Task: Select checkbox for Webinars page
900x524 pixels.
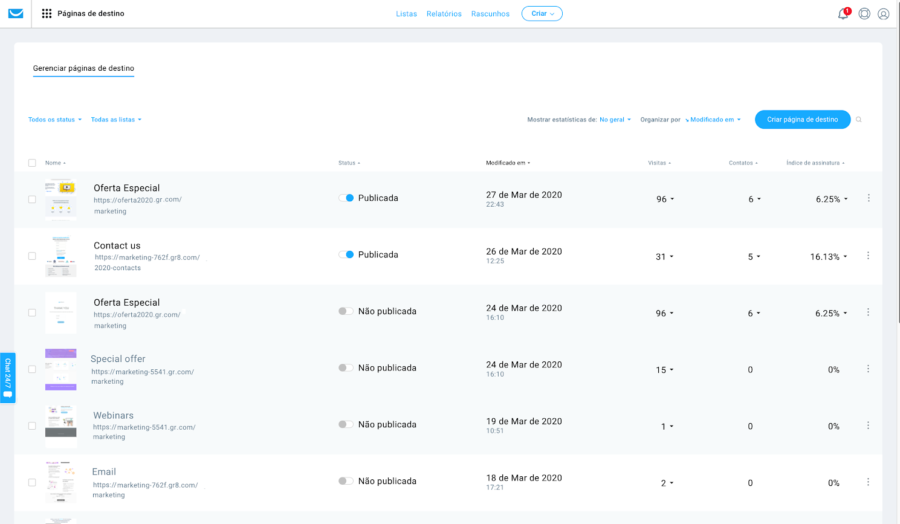Action: pyautogui.click(x=32, y=426)
